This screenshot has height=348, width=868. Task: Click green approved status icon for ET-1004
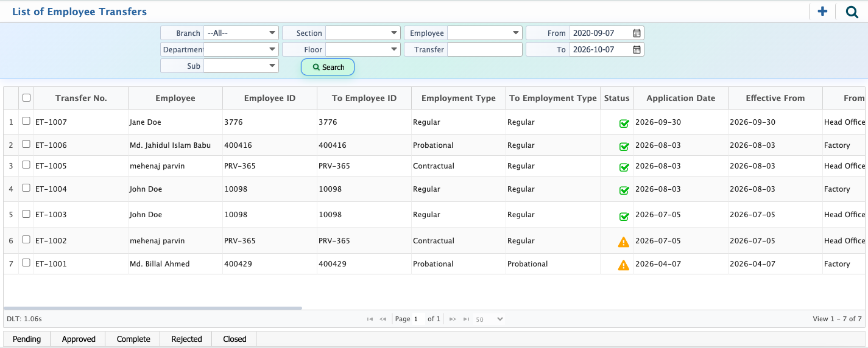624,190
